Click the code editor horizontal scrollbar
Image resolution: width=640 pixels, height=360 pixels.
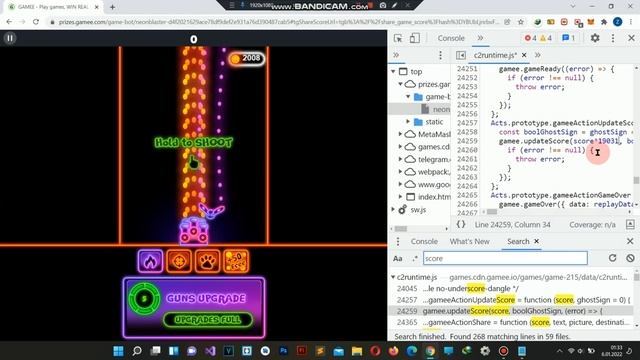pyautogui.click(x=491, y=212)
